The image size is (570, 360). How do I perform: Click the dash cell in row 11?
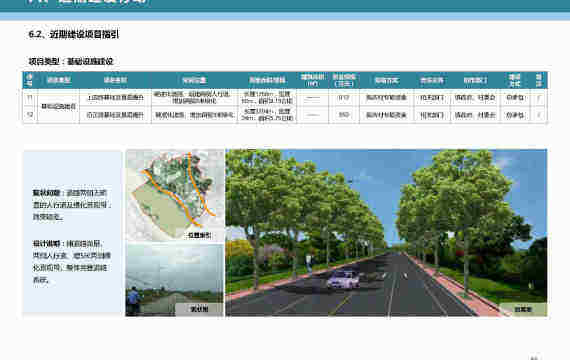313,97
